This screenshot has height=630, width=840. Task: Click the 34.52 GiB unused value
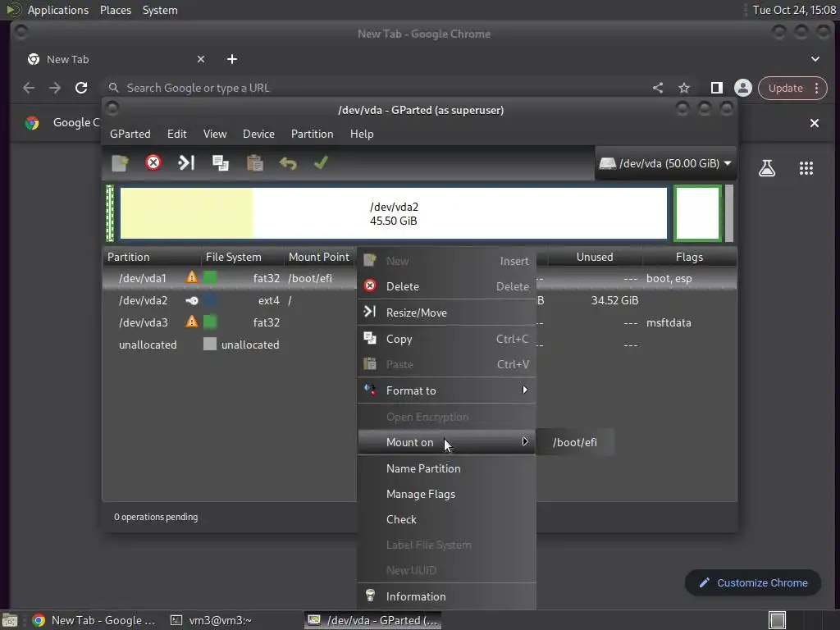coord(614,300)
